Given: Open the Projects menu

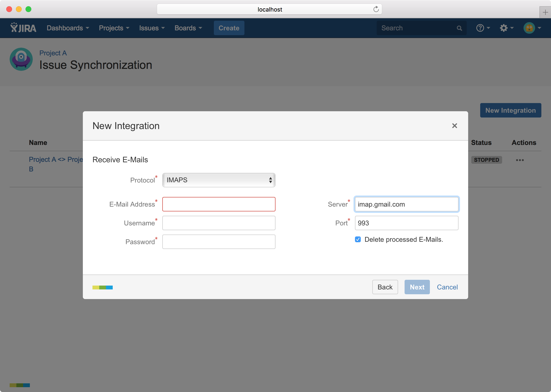Looking at the screenshot, I should tap(112, 28).
